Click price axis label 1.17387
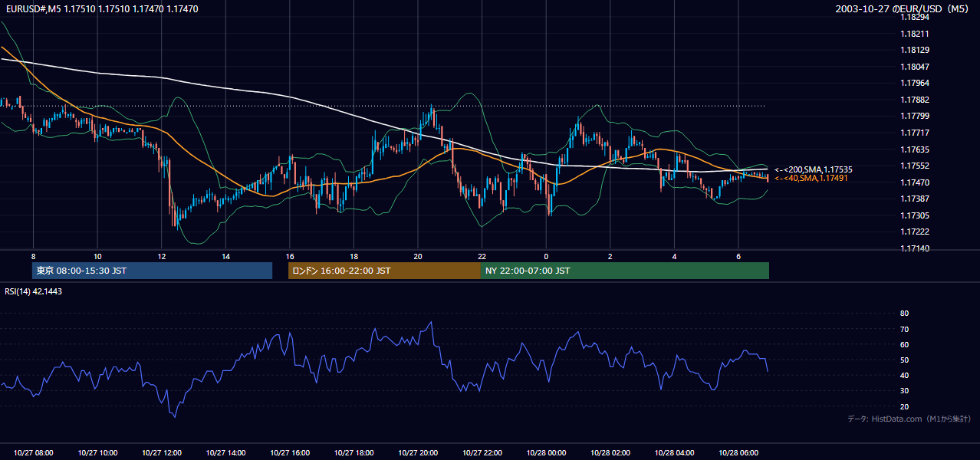 915,199
